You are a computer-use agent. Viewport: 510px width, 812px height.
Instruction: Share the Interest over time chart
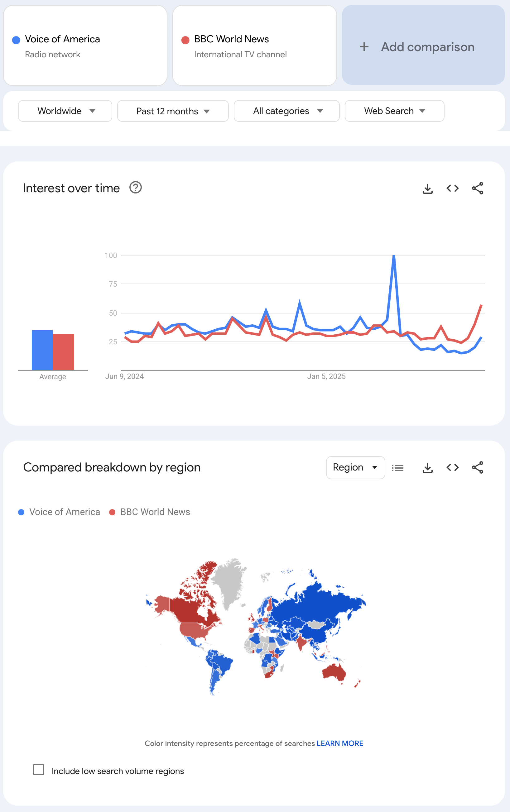point(477,189)
